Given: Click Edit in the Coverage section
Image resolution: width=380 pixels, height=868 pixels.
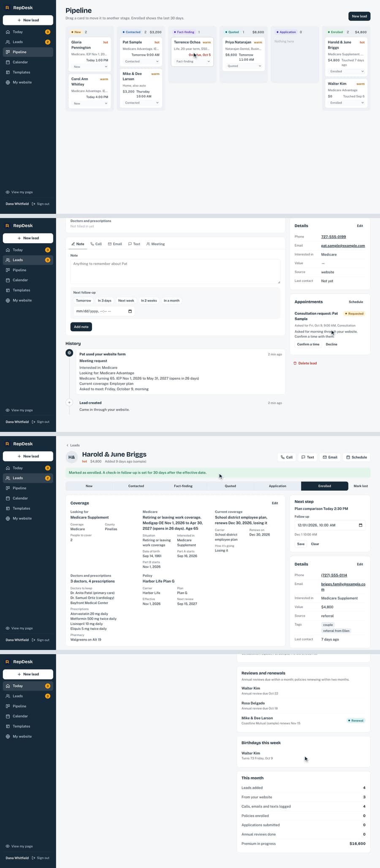Looking at the screenshot, I should pyautogui.click(x=275, y=503).
